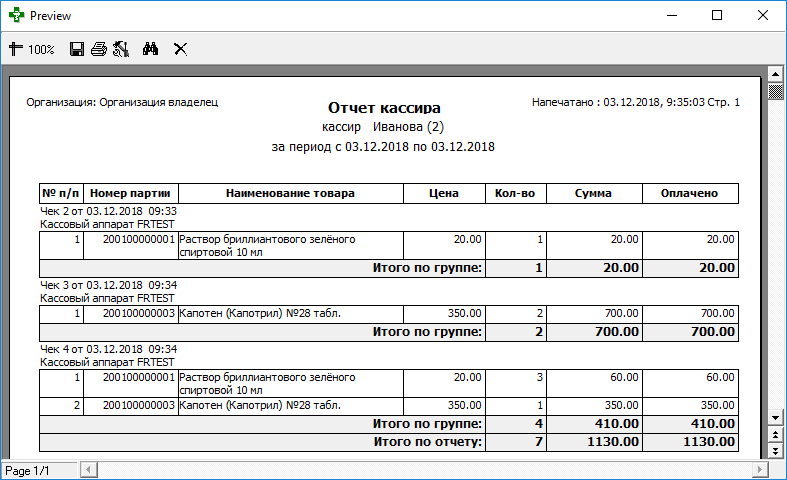Screen dimensions: 787x480
Task: Click the № п/п column header
Action: click(x=61, y=193)
